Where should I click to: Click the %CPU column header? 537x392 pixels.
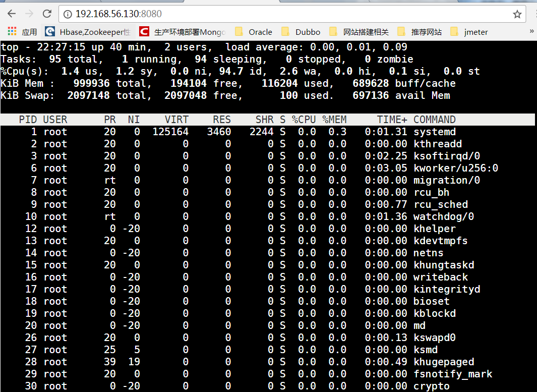point(304,120)
